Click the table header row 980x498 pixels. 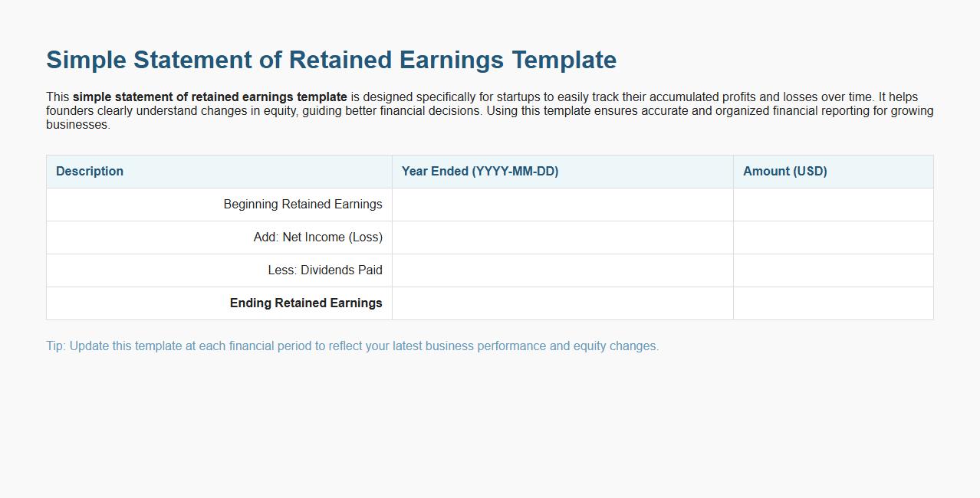pyautogui.click(x=489, y=171)
